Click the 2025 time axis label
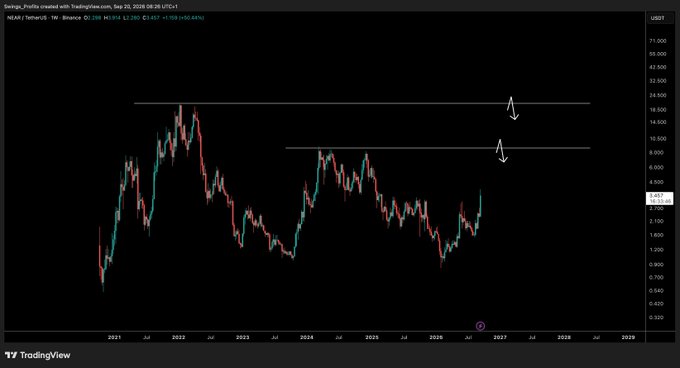 click(x=372, y=337)
